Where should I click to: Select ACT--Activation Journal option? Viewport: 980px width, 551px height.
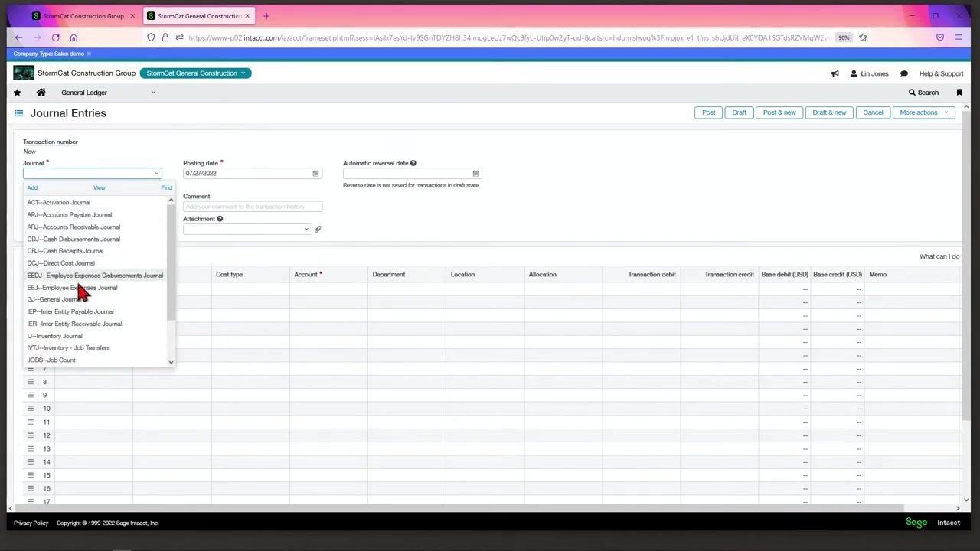pos(59,203)
